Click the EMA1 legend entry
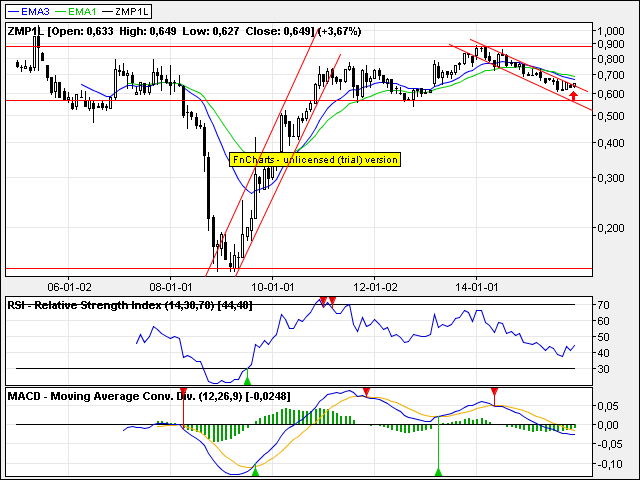Image resolution: width=640 pixels, height=480 pixels. point(75,11)
